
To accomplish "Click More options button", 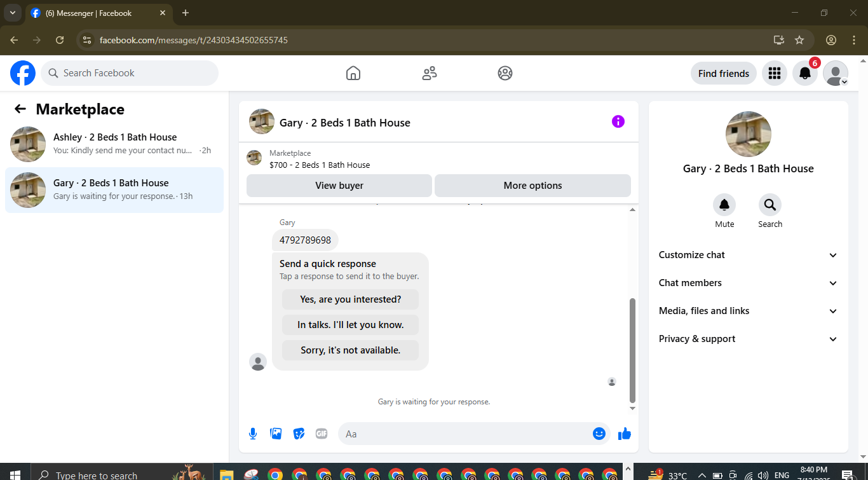I will 532,186.
